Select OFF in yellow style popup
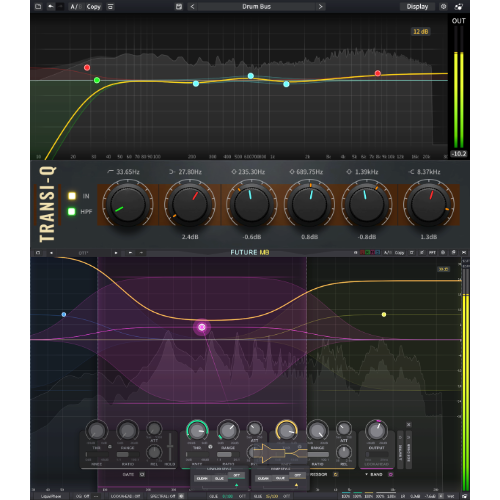This screenshot has width=500, height=500. pyautogui.click(x=298, y=475)
